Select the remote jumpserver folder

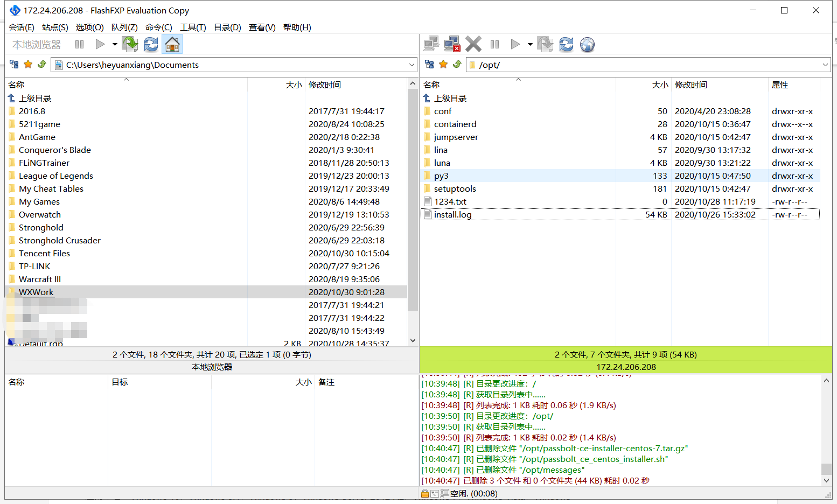(x=620, y=137)
